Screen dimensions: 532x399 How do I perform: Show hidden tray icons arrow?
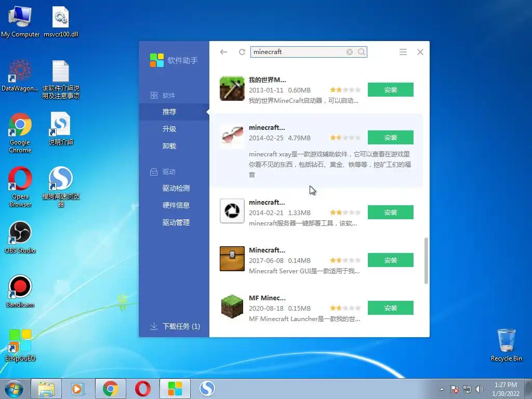point(442,389)
